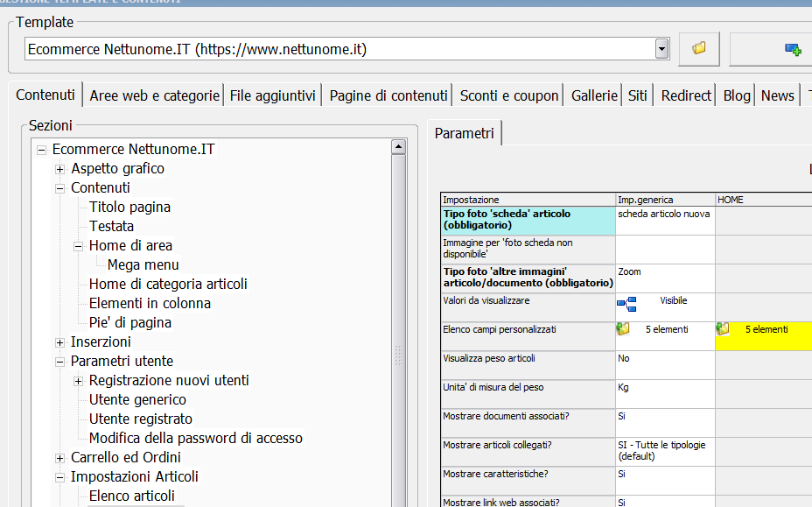Go to the Blog tab

(737, 96)
